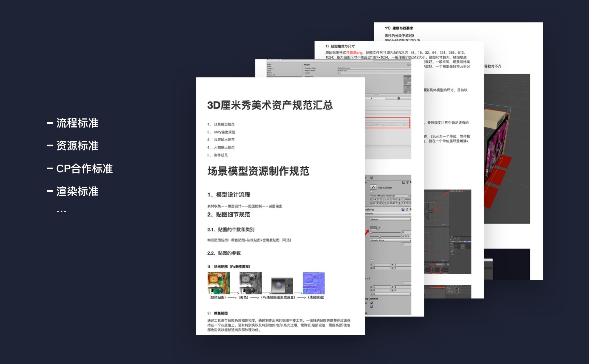Click table of contents item 制作规范

[x=221, y=155]
